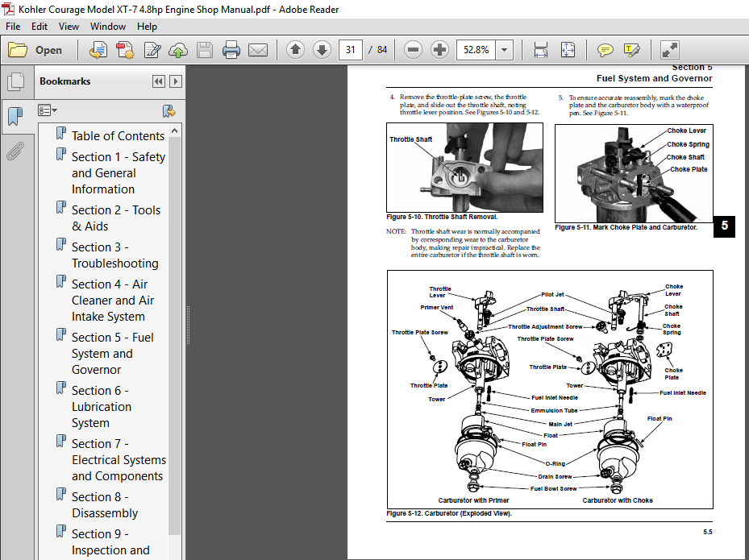Viewport: 749px width, 560px height.
Task: Open the Edit menu
Action: tap(40, 27)
